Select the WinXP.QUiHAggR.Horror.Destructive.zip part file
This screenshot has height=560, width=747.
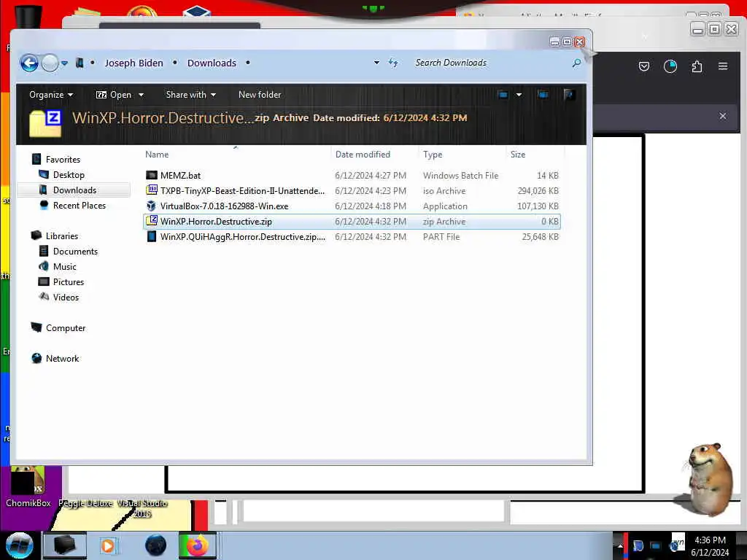[x=352, y=237]
